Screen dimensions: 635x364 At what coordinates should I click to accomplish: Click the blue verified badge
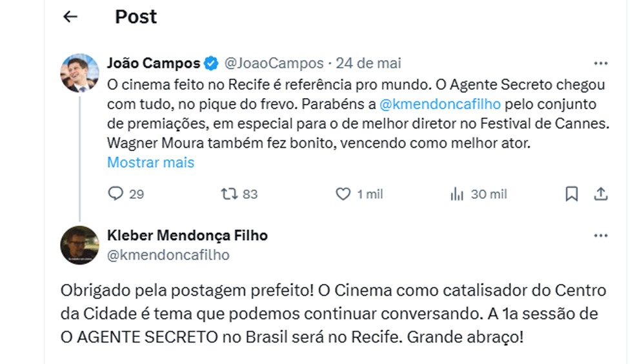[x=211, y=63]
